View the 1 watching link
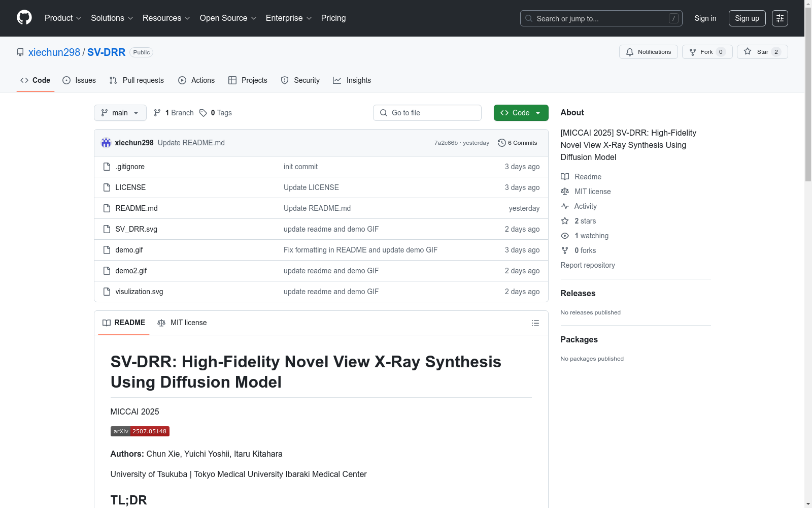812x508 pixels. point(585,236)
